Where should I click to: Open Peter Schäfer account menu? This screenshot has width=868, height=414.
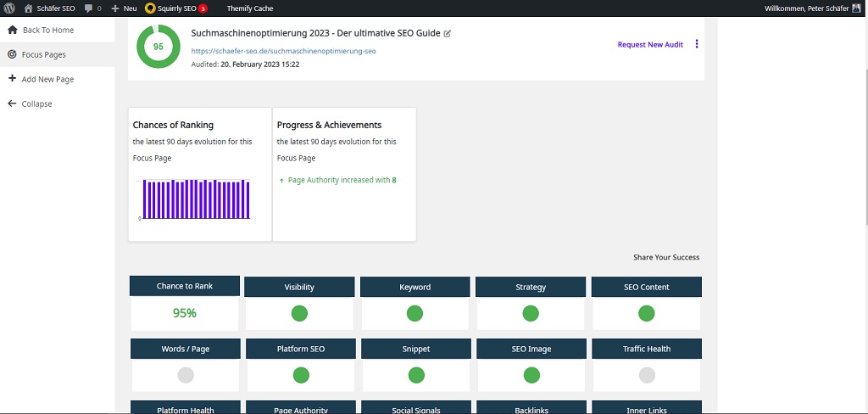pyautogui.click(x=814, y=8)
